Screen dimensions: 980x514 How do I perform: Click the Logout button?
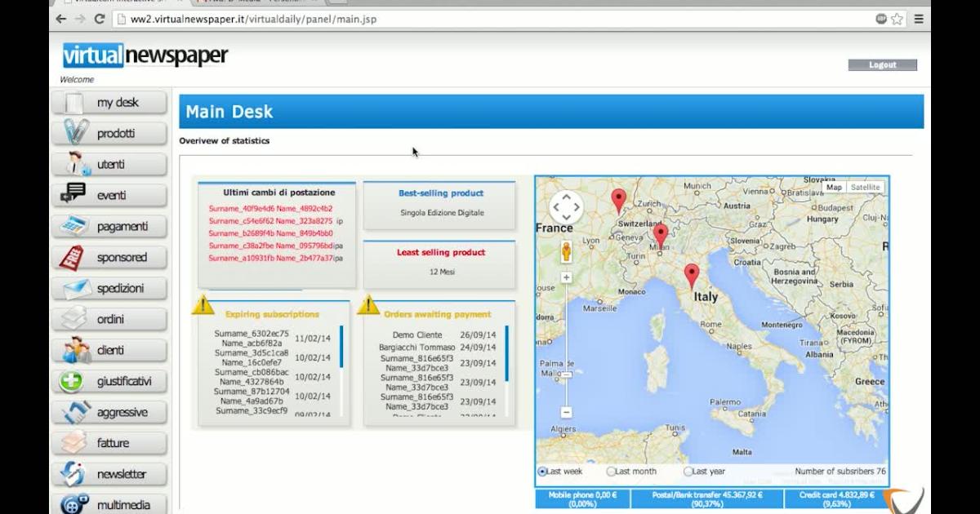(x=882, y=65)
